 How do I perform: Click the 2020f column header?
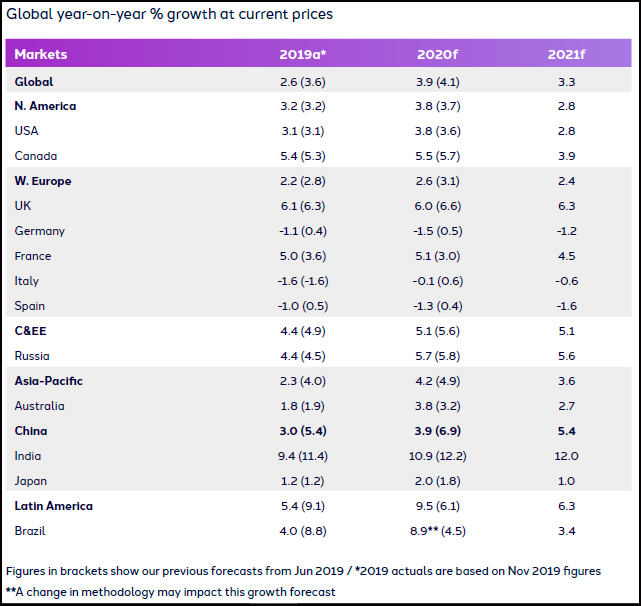[438, 54]
